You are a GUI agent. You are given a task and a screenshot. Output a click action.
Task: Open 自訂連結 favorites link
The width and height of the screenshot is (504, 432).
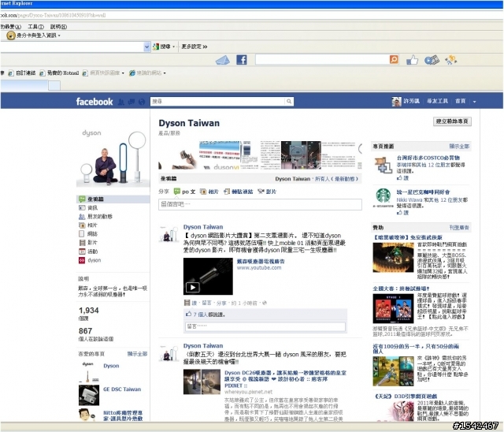[22, 73]
